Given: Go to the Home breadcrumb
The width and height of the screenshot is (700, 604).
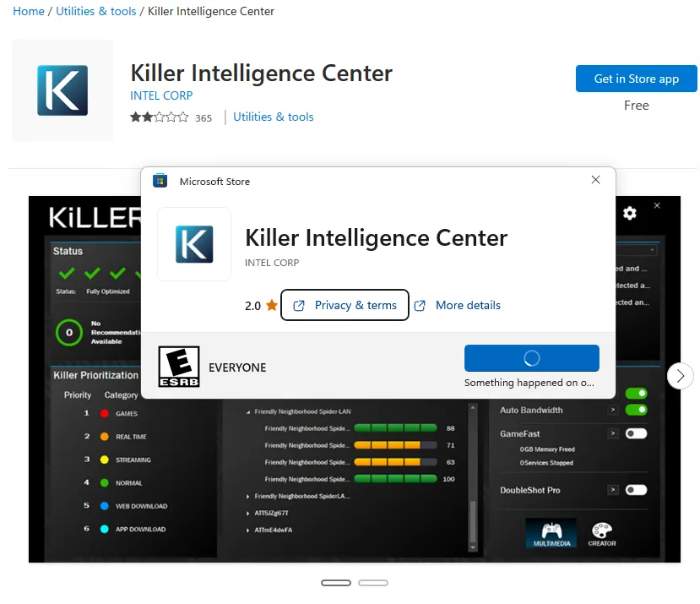Looking at the screenshot, I should coord(29,11).
